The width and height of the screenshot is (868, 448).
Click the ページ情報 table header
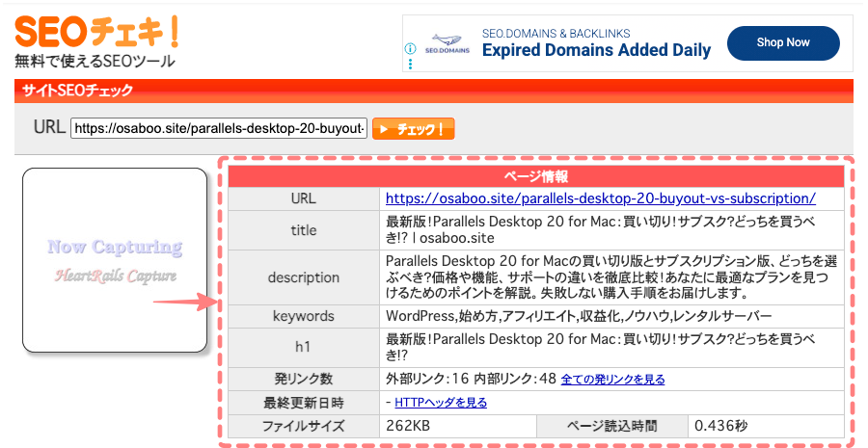tap(536, 176)
